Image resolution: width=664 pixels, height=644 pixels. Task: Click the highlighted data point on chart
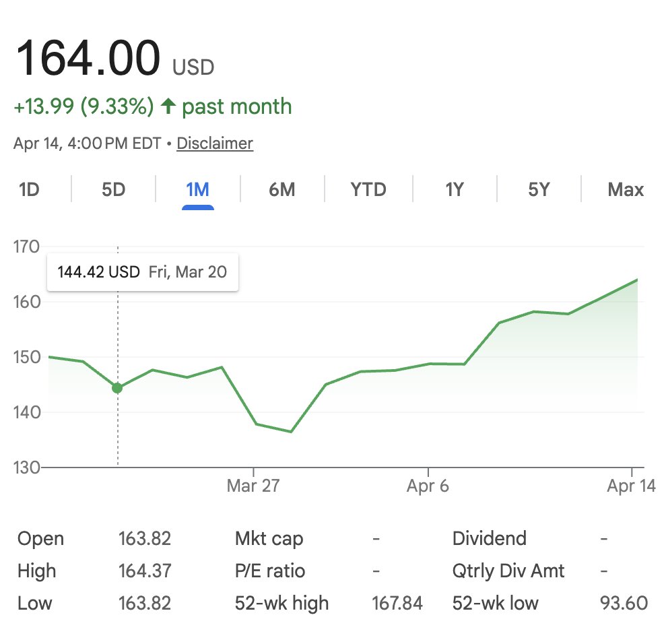click(117, 387)
